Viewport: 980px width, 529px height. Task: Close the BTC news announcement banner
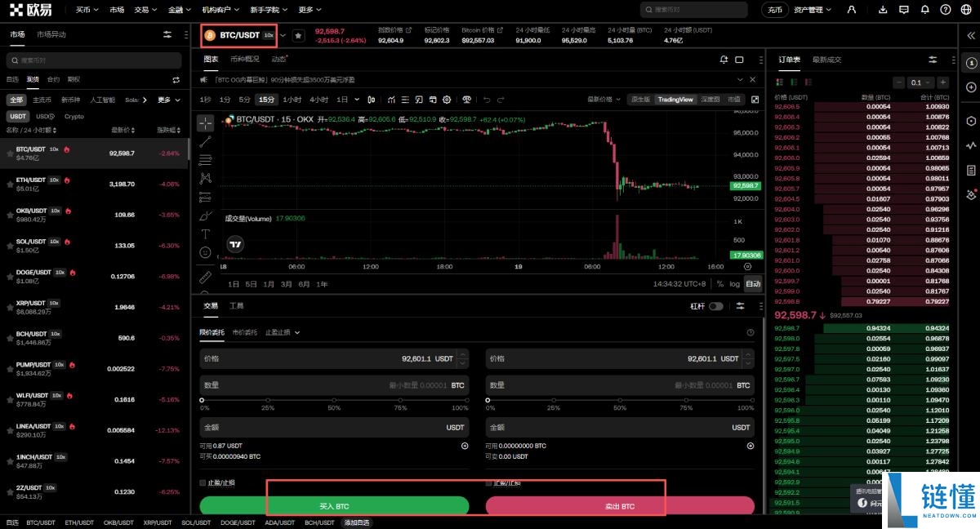tap(753, 80)
